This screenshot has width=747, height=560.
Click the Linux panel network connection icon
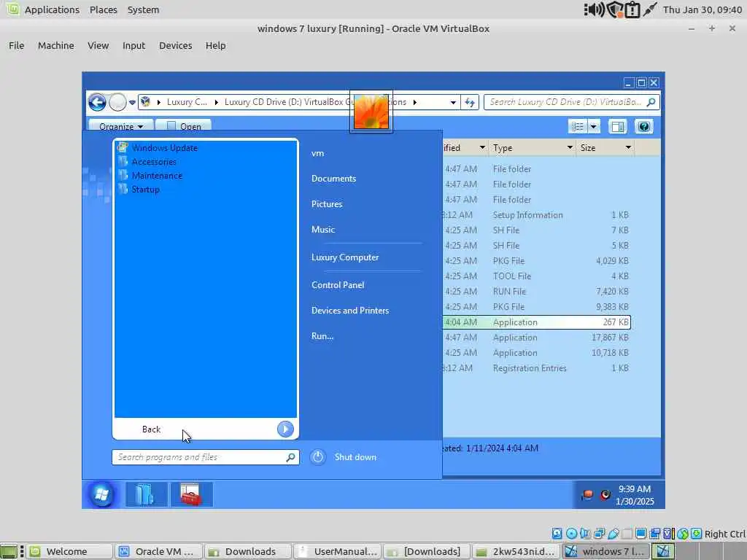650,9
